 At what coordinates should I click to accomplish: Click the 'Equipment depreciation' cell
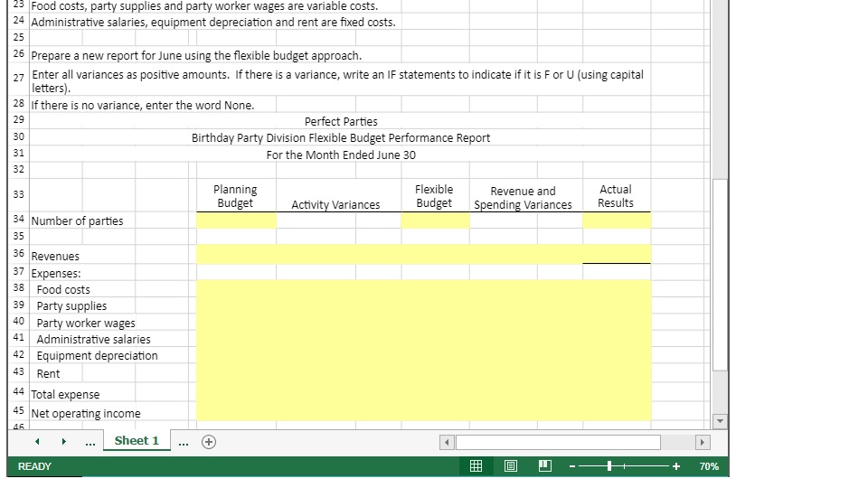tap(97, 356)
